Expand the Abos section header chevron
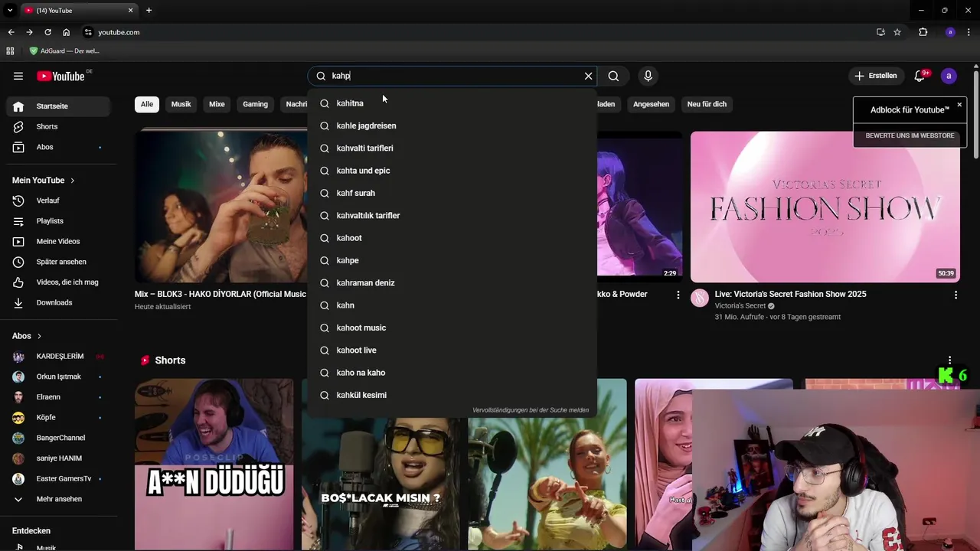Viewport: 980px width, 551px height. point(39,336)
